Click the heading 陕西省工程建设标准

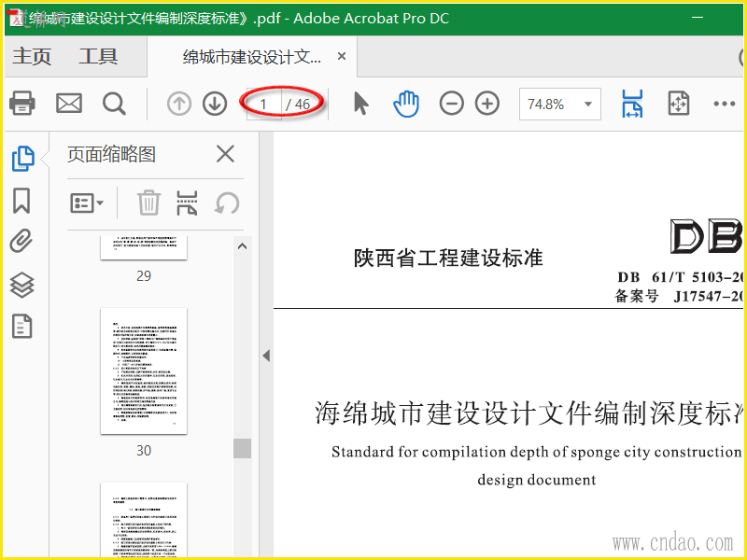[x=448, y=259]
